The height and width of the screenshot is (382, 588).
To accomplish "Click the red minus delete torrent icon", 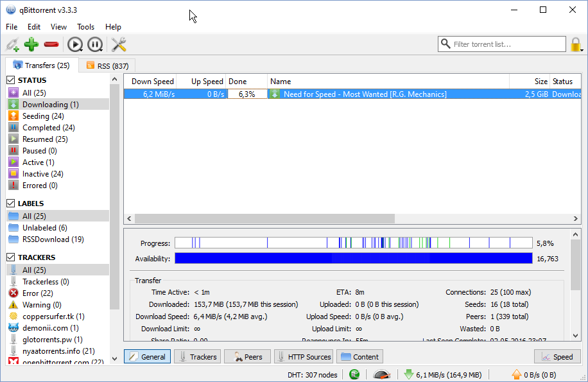I will click(x=51, y=44).
